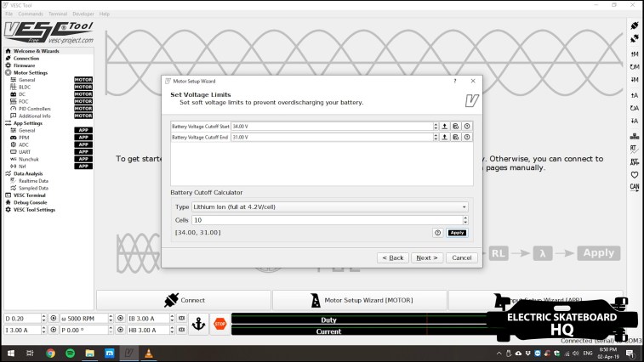
Task: Open the Terminal menu
Action: (x=58, y=14)
